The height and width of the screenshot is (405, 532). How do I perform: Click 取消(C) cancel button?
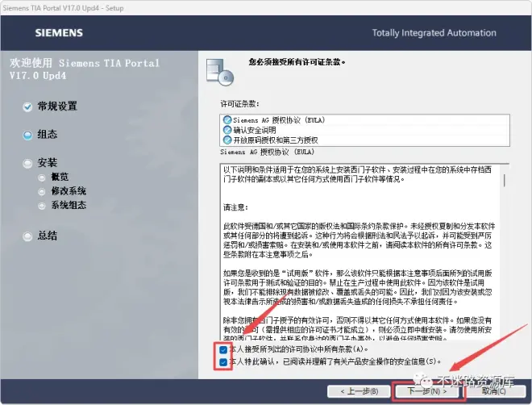494,391
